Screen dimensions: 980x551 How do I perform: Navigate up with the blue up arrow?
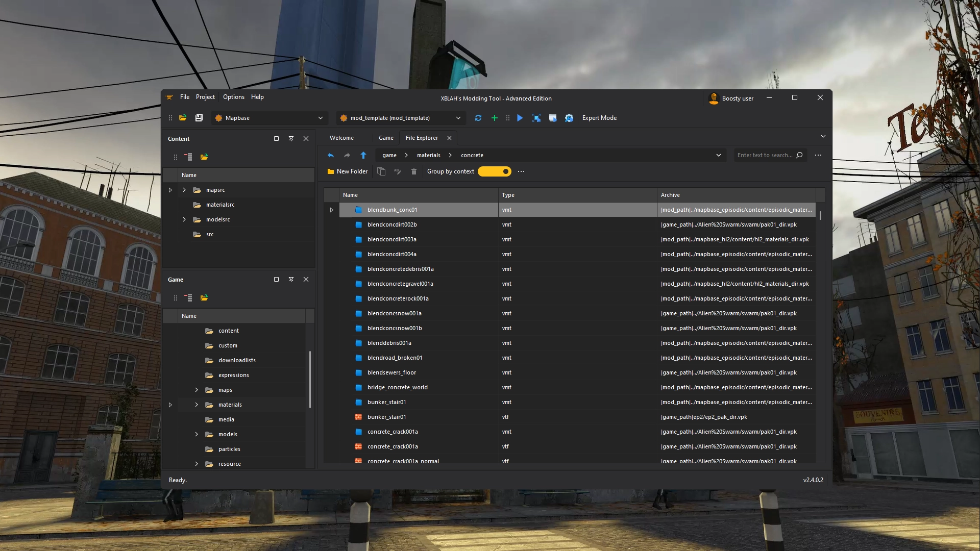pyautogui.click(x=363, y=155)
